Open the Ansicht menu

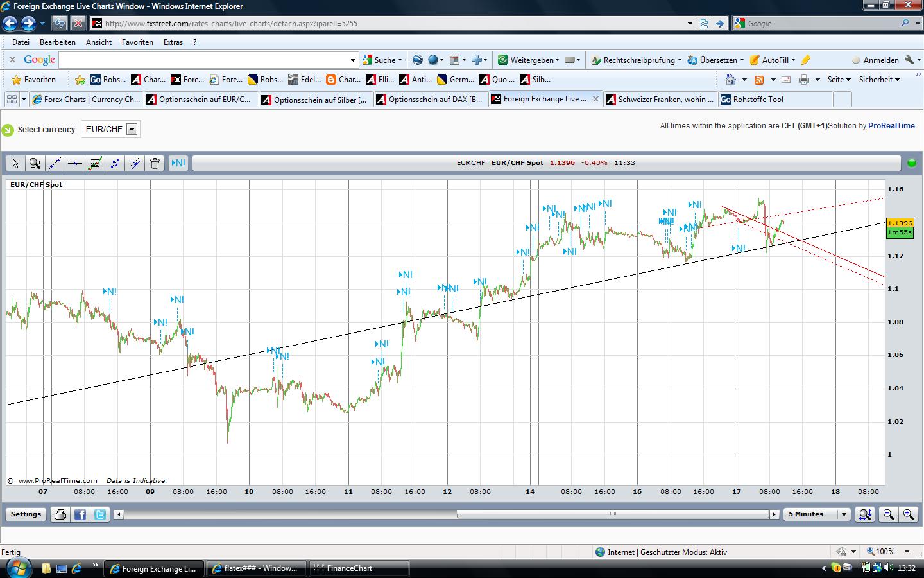99,42
